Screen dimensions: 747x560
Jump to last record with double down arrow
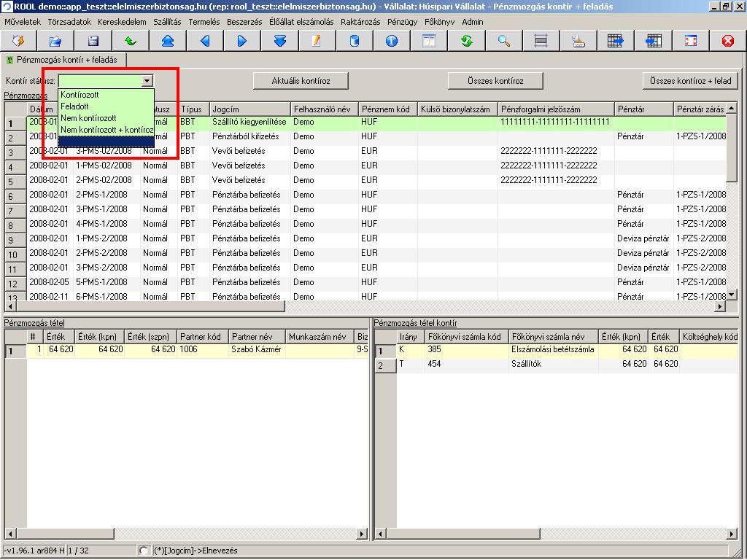279,41
